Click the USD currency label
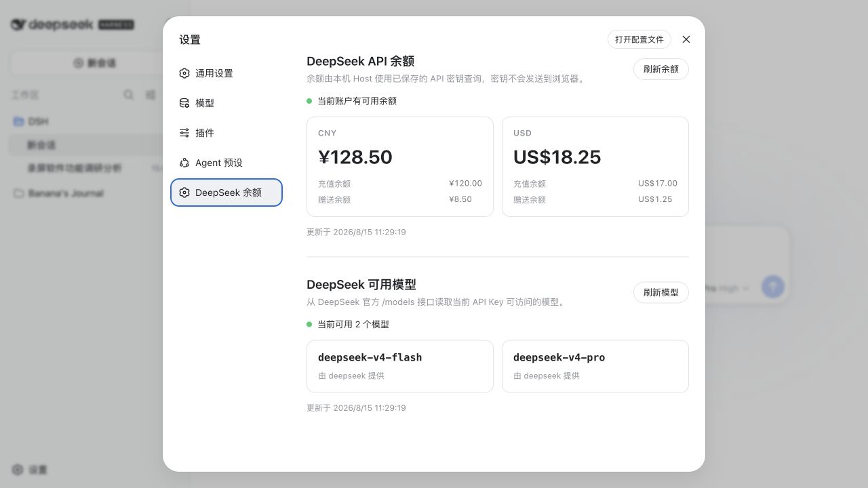Screen dimensions: 868x488 (x=522, y=134)
